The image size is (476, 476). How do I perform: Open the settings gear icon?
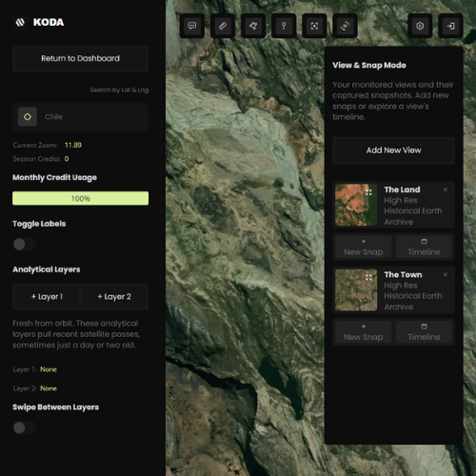[420, 26]
